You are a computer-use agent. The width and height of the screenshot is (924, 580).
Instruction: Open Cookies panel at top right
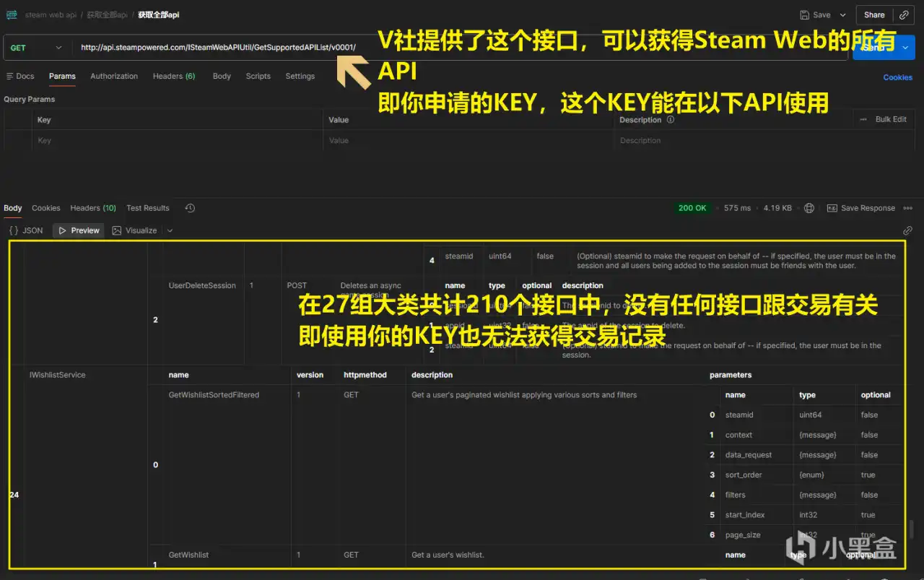[897, 77]
